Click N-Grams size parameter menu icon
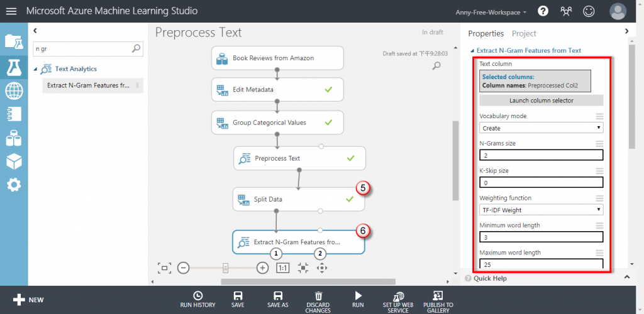 coord(599,143)
